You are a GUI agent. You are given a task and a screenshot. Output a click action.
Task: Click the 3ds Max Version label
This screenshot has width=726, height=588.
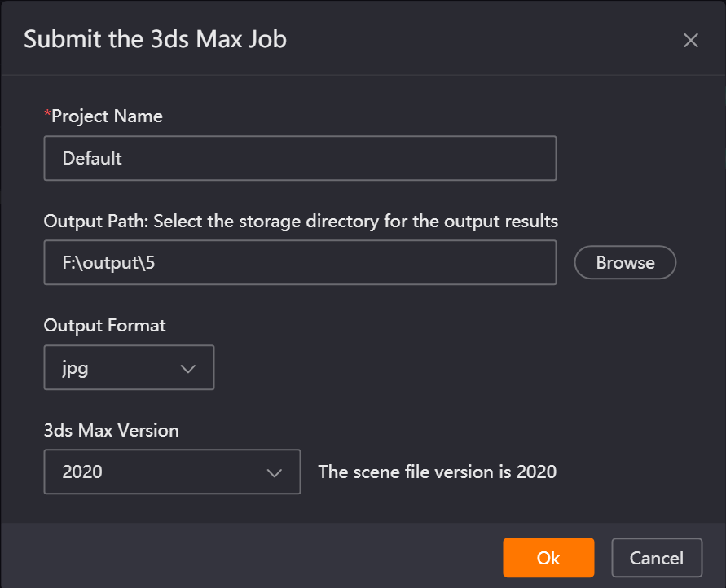(x=111, y=430)
